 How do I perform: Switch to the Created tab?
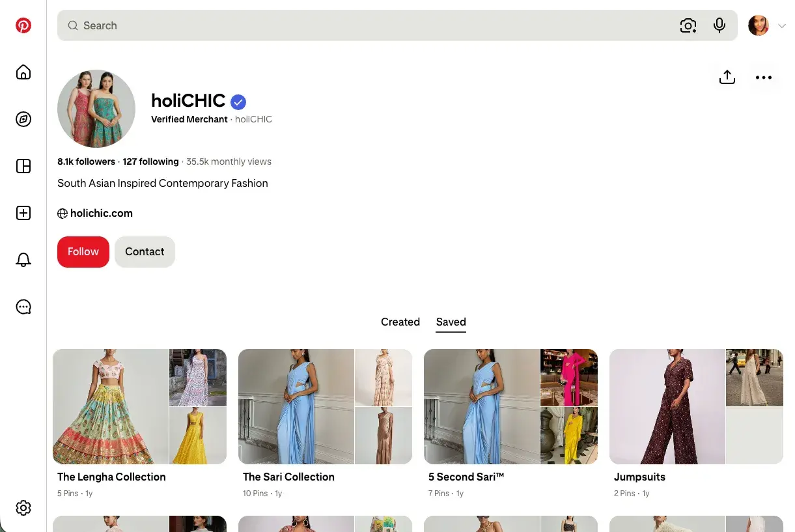point(400,322)
